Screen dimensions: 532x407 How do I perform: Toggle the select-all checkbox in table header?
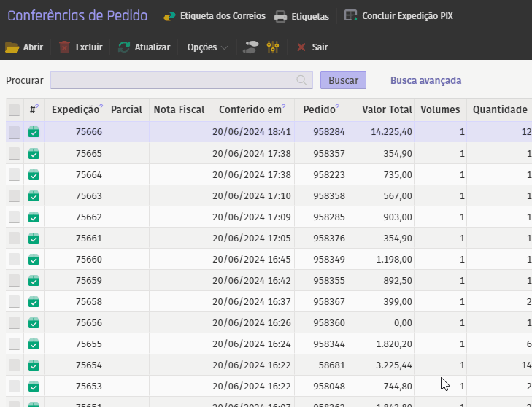pyautogui.click(x=15, y=110)
